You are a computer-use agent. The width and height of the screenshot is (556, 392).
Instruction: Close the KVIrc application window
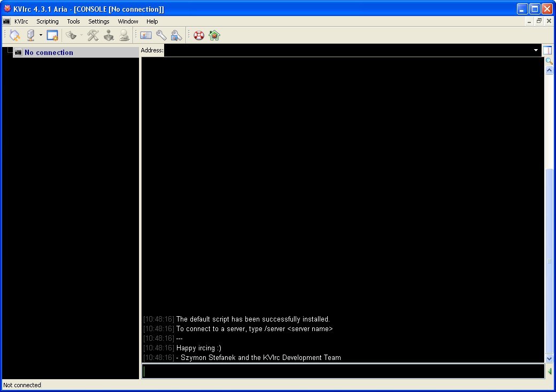547,9
